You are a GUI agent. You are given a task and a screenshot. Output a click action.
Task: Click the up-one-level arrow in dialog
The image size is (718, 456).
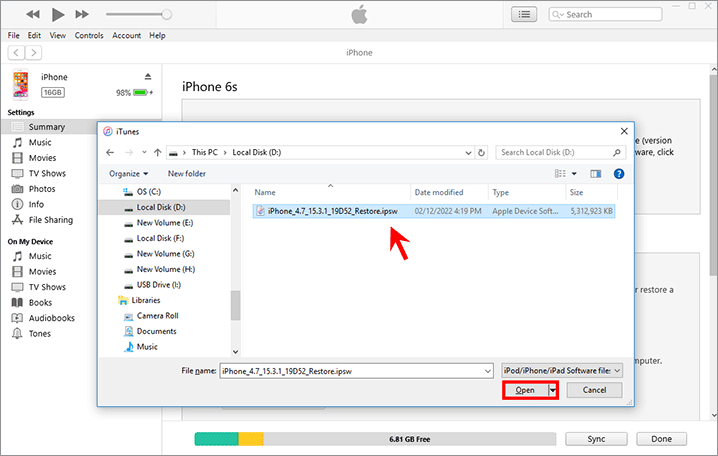click(x=158, y=152)
